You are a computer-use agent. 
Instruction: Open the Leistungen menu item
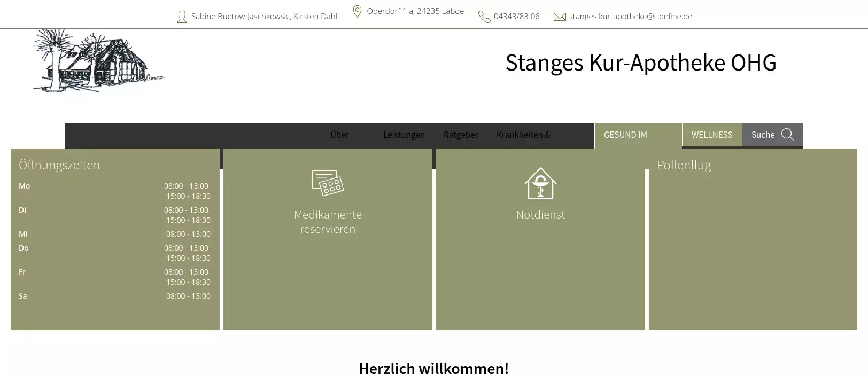(404, 135)
